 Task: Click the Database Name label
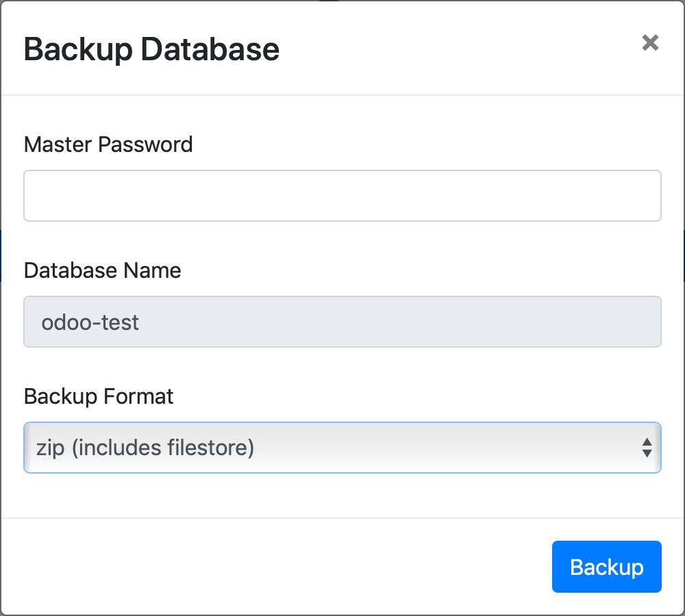[103, 270]
